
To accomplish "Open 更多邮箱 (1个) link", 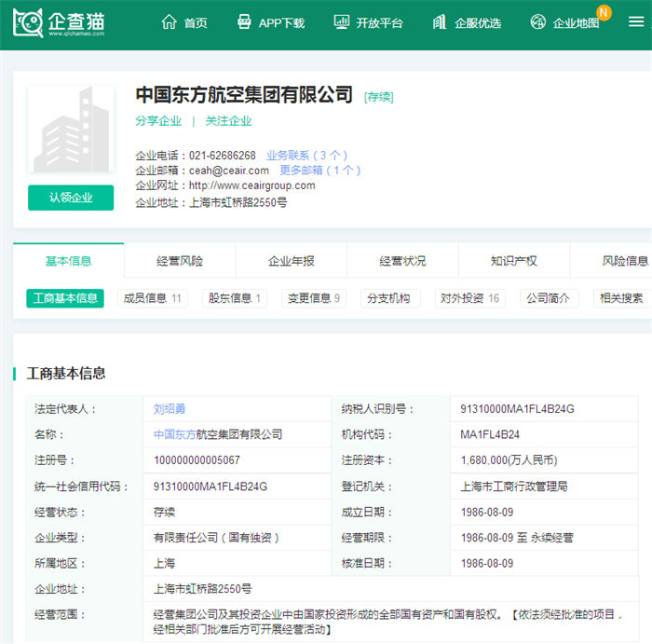I will [x=319, y=171].
